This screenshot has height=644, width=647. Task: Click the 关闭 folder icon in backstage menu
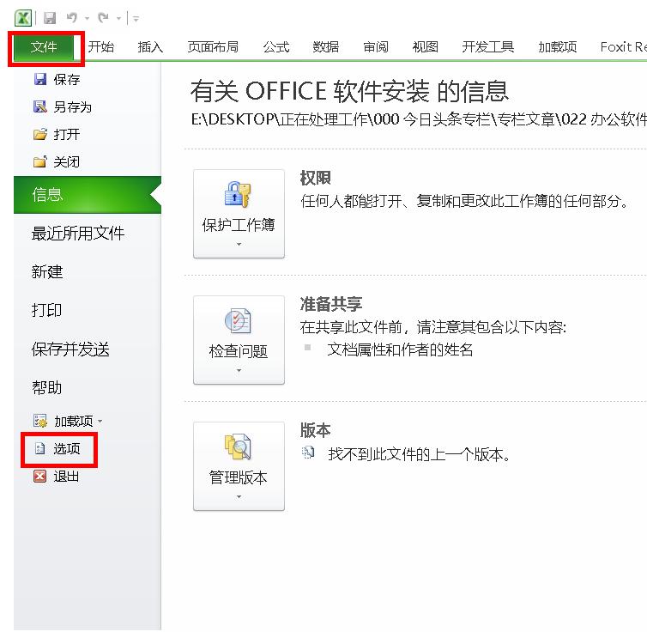(x=40, y=161)
